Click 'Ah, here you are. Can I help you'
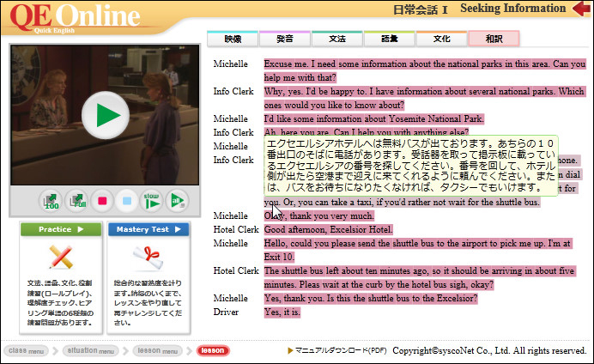This screenshot has width=594, height=364. (x=367, y=131)
